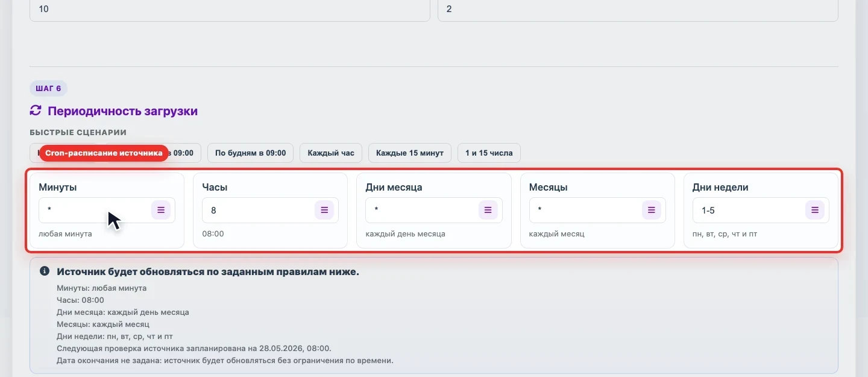
Task: Click the 08:00 hint under Часы
Action: click(213, 233)
